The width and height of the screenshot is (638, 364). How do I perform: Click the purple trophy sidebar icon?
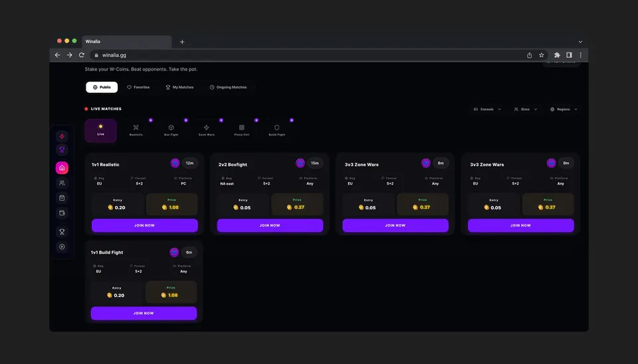coord(62,149)
